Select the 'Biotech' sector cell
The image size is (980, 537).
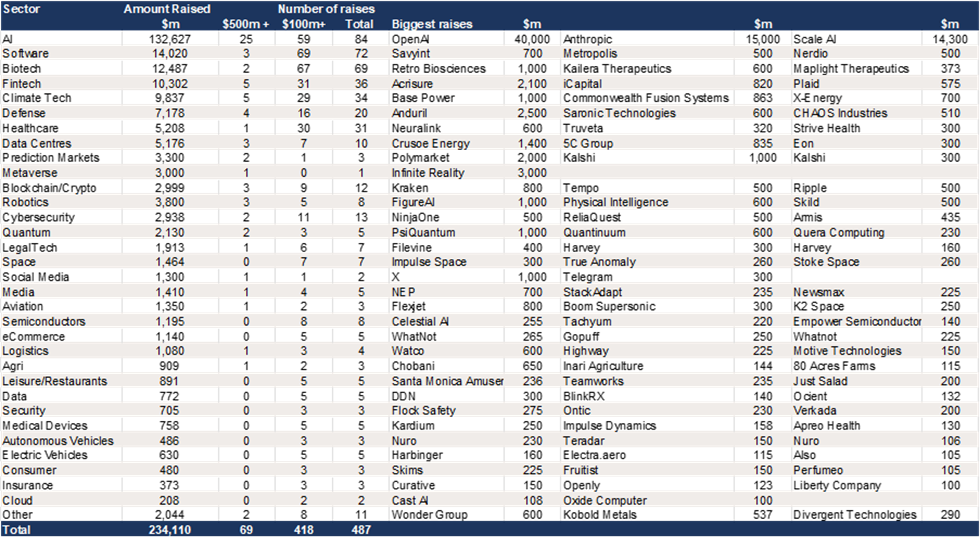pyautogui.click(x=21, y=69)
